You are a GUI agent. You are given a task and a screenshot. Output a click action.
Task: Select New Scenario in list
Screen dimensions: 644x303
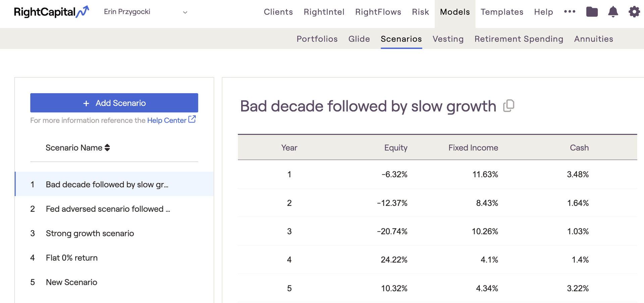coord(114,282)
